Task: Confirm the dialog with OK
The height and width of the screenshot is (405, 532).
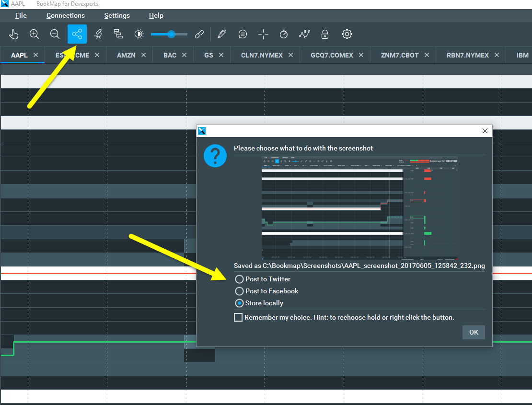Action: pyautogui.click(x=474, y=333)
